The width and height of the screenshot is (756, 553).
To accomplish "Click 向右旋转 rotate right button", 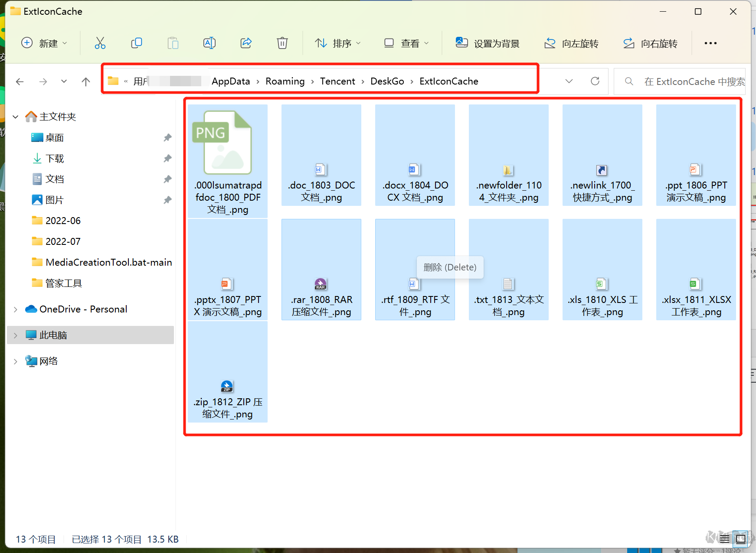I will [650, 43].
